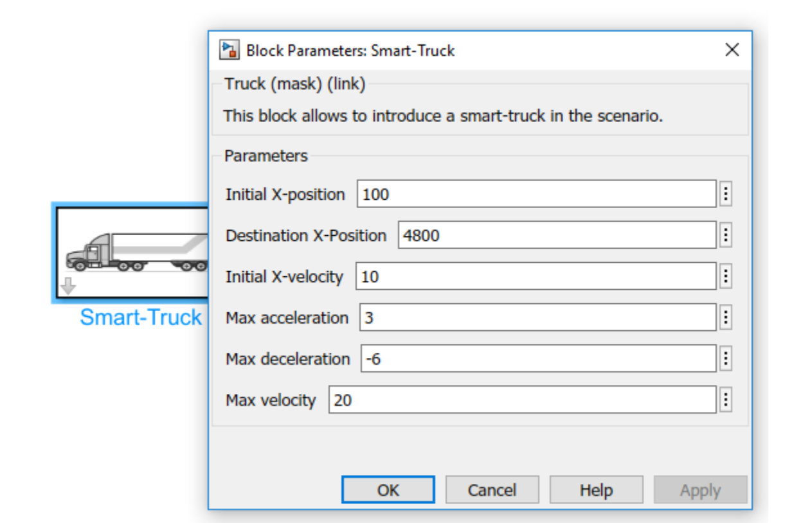This screenshot has height=523, width=812.
Task: Click the Max velocity input box
Action: [x=522, y=400]
